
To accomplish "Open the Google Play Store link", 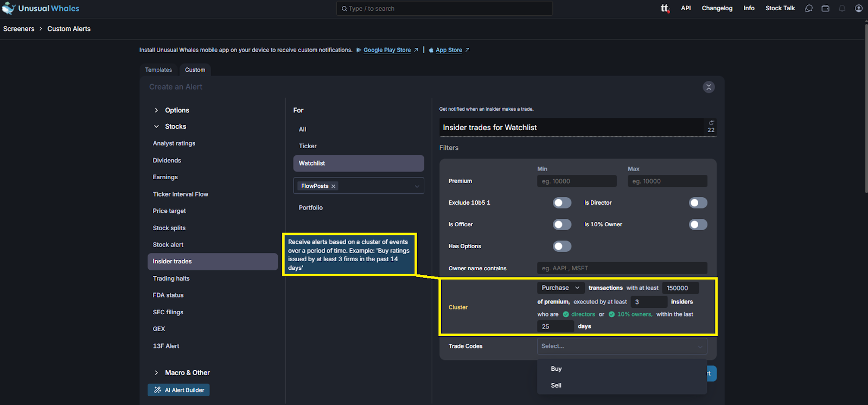I will click(387, 50).
